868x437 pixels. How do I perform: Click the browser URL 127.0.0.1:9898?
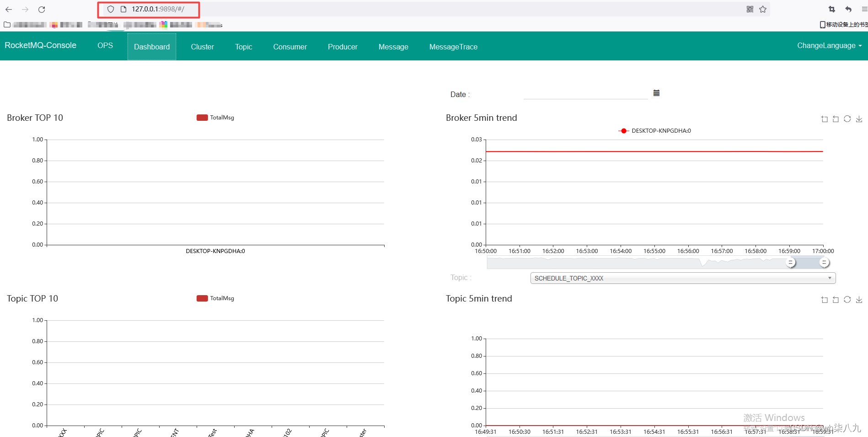coord(158,9)
